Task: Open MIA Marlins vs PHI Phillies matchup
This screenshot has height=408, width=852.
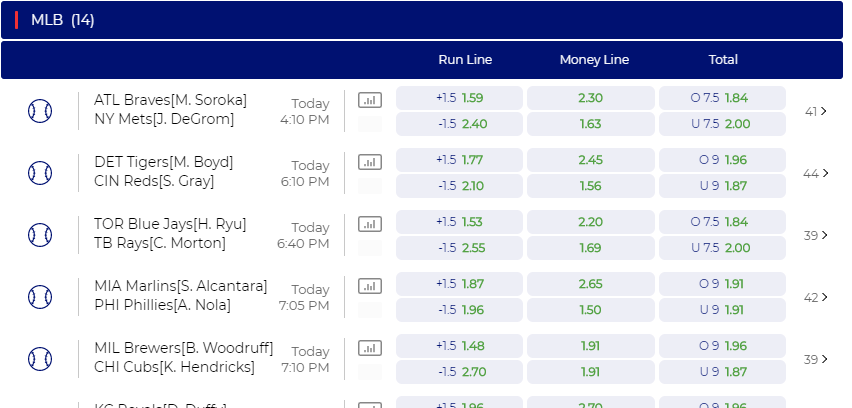Action: [181, 296]
